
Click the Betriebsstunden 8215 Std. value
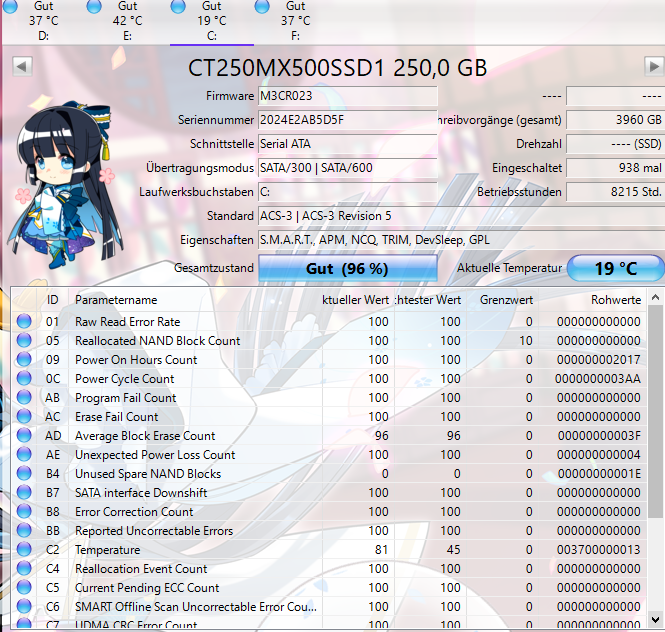(615, 192)
